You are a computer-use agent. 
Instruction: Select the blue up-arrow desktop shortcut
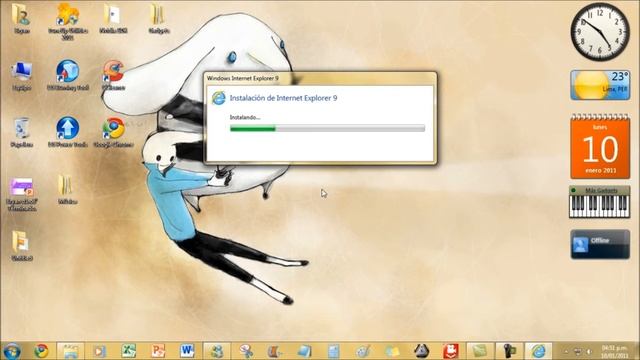(68, 133)
